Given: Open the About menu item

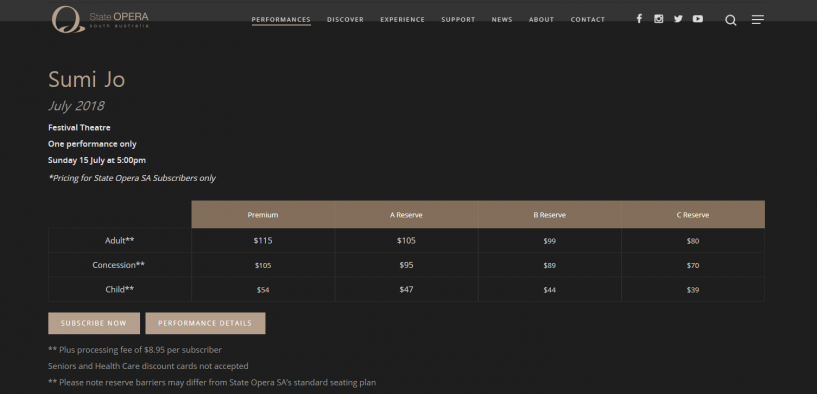Looking at the screenshot, I should pos(541,20).
